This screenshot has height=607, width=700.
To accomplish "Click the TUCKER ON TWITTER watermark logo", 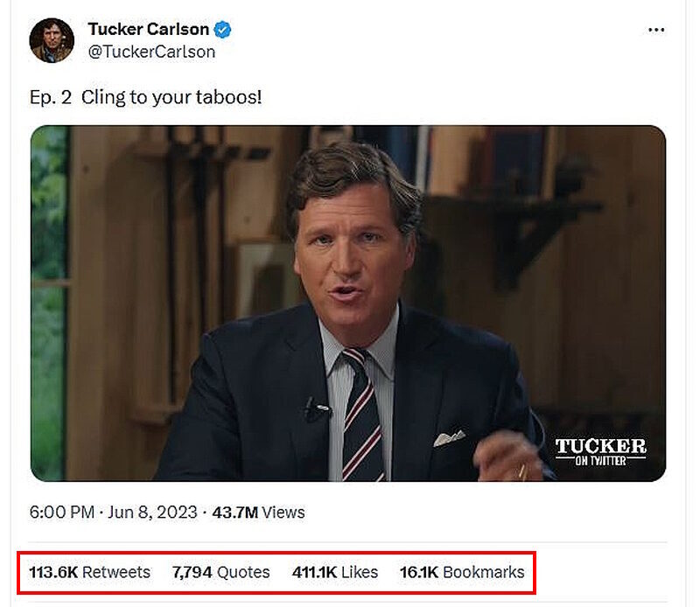I will coord(600,451).
